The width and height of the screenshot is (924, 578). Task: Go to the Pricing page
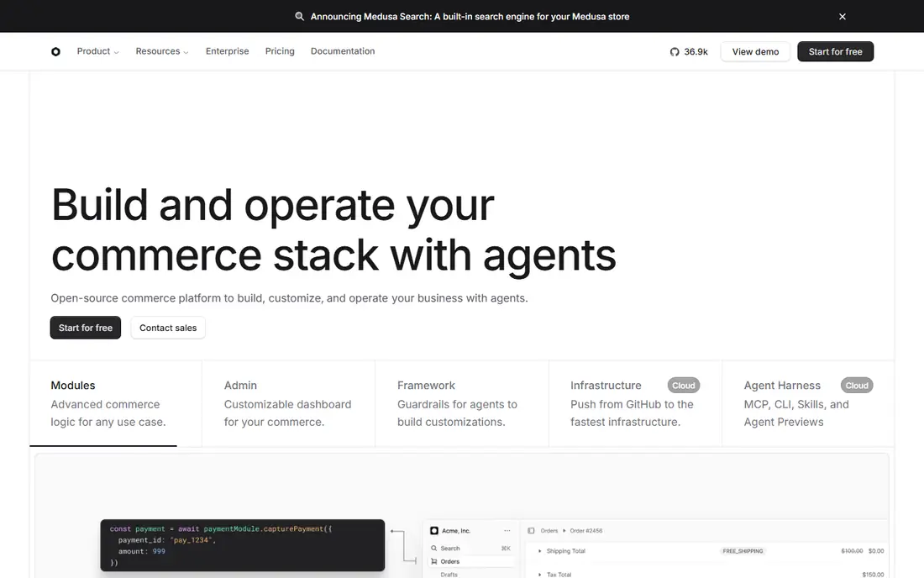[x=280, y=51]
